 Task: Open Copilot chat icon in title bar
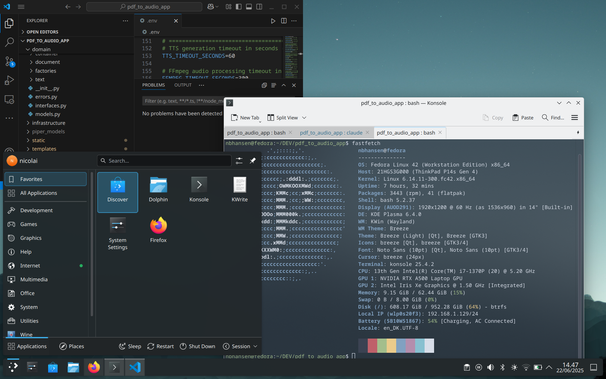click(x=211, y=7)
